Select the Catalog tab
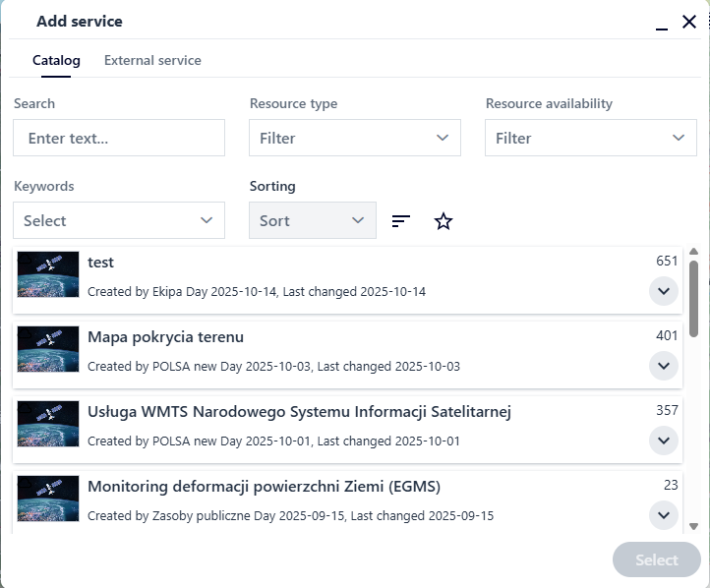 (x=56, y=61)
